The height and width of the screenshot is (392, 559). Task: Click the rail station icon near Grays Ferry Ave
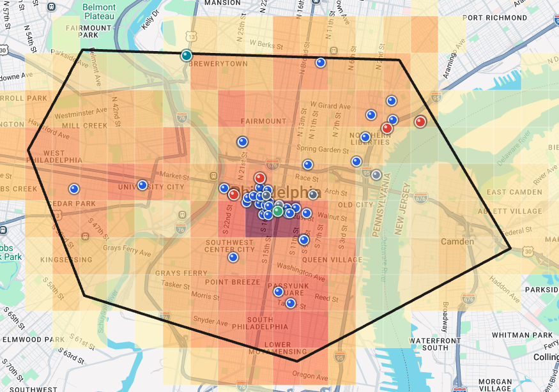(85, 236)
